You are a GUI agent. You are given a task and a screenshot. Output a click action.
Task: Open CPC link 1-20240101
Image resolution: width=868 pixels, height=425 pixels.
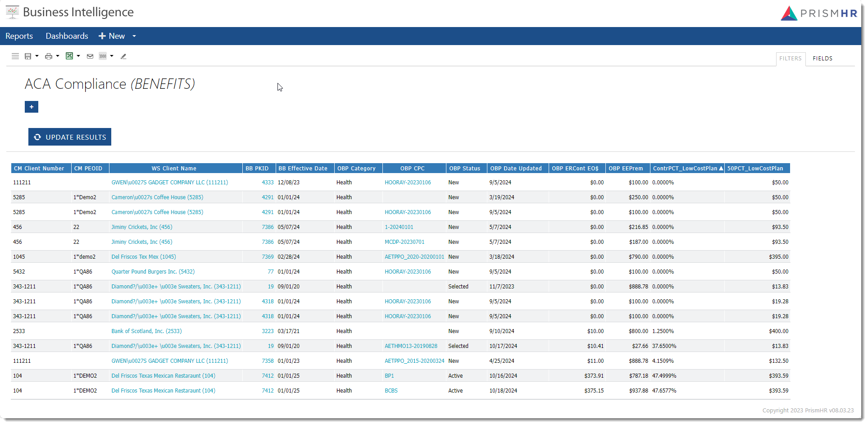point(399,227)
